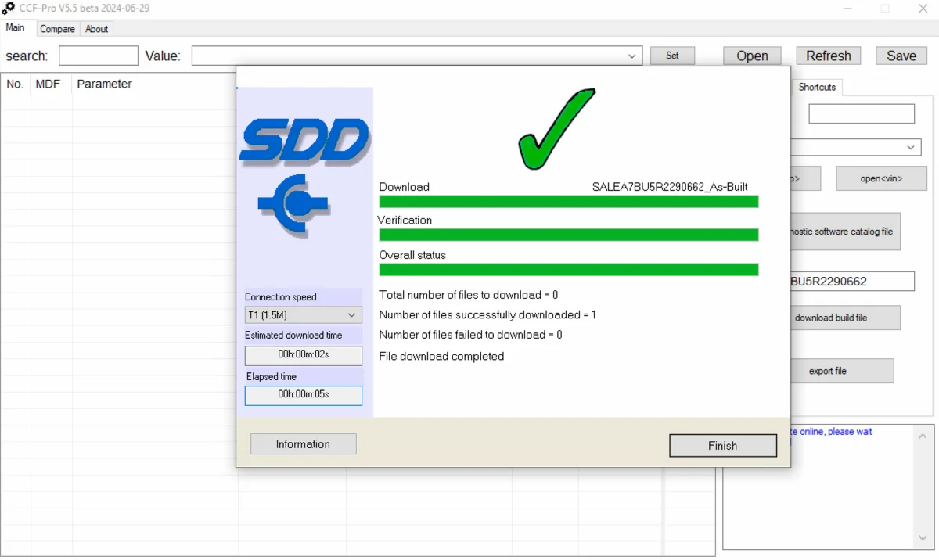Click the green checkmark success icon

(556, 130)
